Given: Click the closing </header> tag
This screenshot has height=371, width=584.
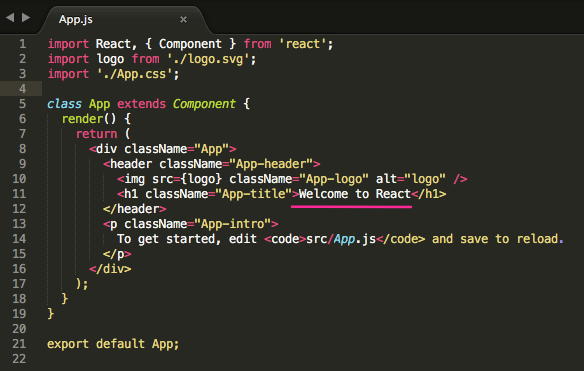Looking at the screenshot, I should 134,209.
